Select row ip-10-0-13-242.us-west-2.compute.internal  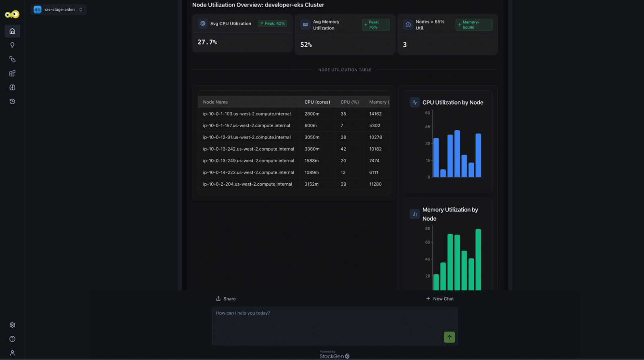pyautogui.click(x=293, y=149)
